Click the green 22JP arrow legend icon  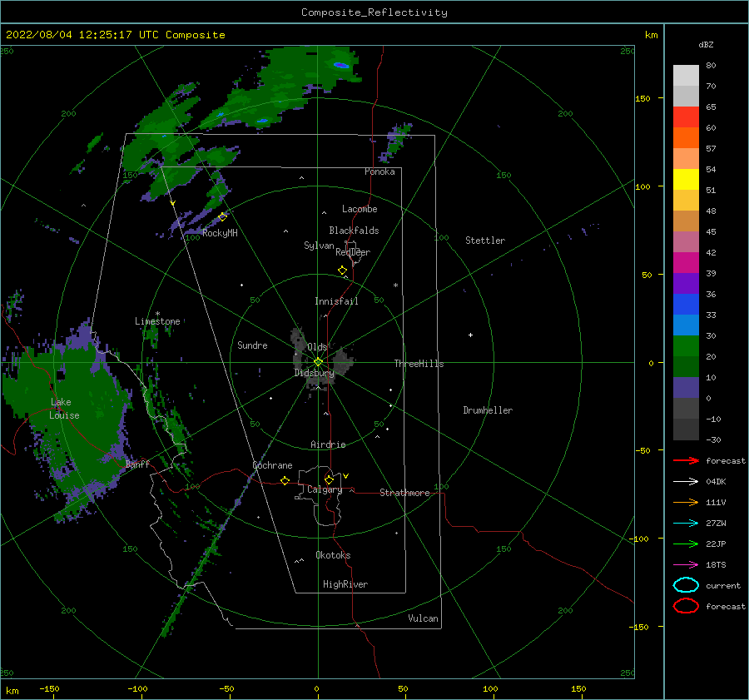686,544
